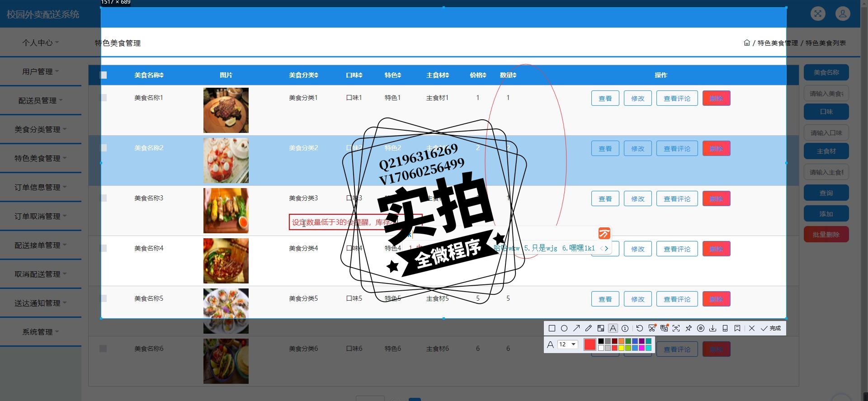Open the font size 12 dropdown
Viewport: 868px width, 401px height.
pyautogui.click(x=568, y=344)
